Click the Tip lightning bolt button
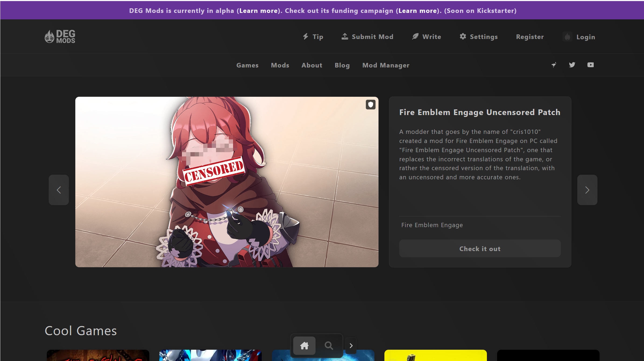The width and height of the screenshot is (644, 361). (313, 37)
